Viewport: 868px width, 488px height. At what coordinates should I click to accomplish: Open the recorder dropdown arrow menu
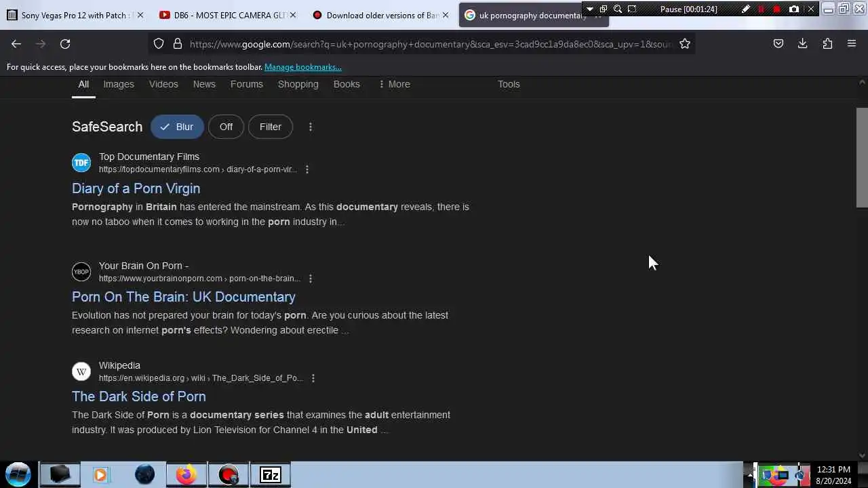pyautogui.click(x=590, y=9)
